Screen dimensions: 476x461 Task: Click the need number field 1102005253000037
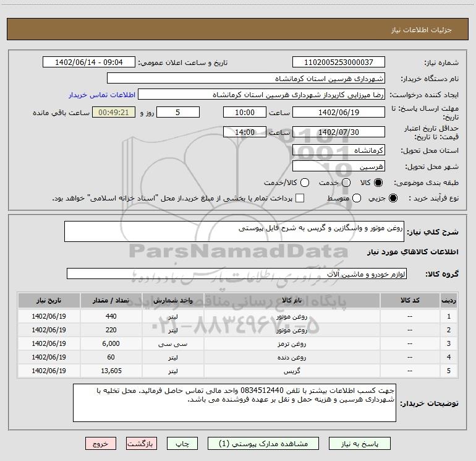(339, 62)
